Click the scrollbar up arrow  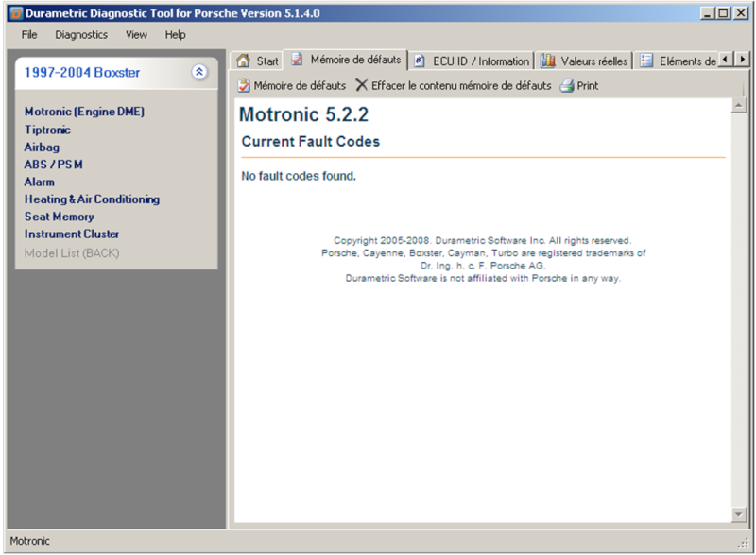click(x=738, y=105)
